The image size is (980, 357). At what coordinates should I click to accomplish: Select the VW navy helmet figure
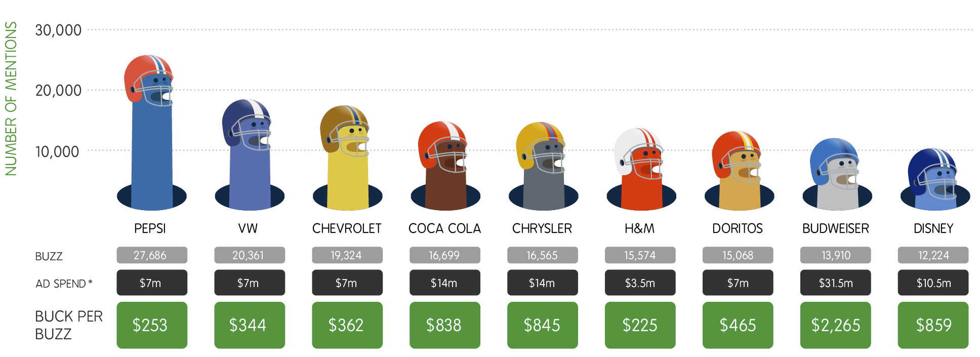coord(249,154)
